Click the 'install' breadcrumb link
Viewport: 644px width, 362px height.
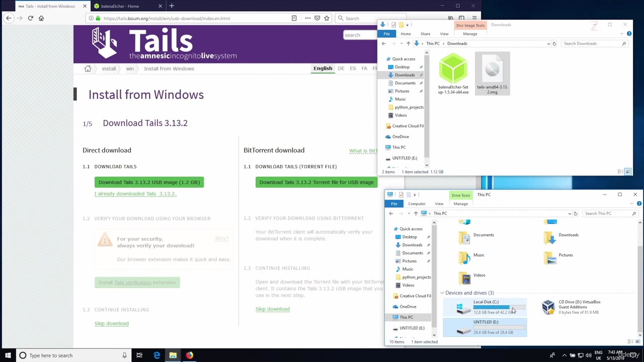tap(109, 68)
